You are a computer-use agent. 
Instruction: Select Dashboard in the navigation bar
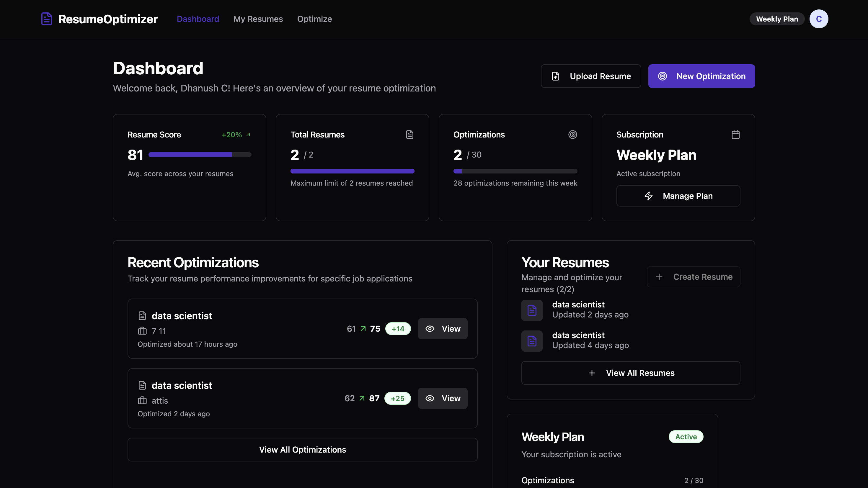pyautogui.click(x=198, y=19)
